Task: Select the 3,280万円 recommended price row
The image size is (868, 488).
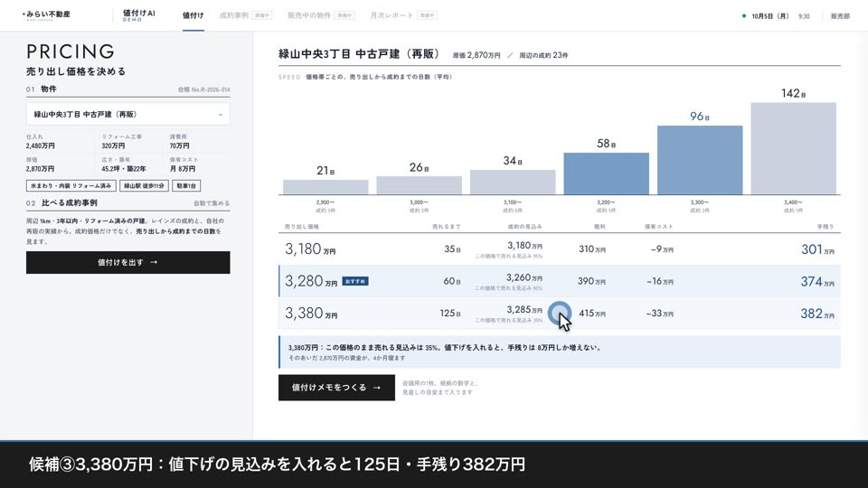Action: click(x=559, y=282)
